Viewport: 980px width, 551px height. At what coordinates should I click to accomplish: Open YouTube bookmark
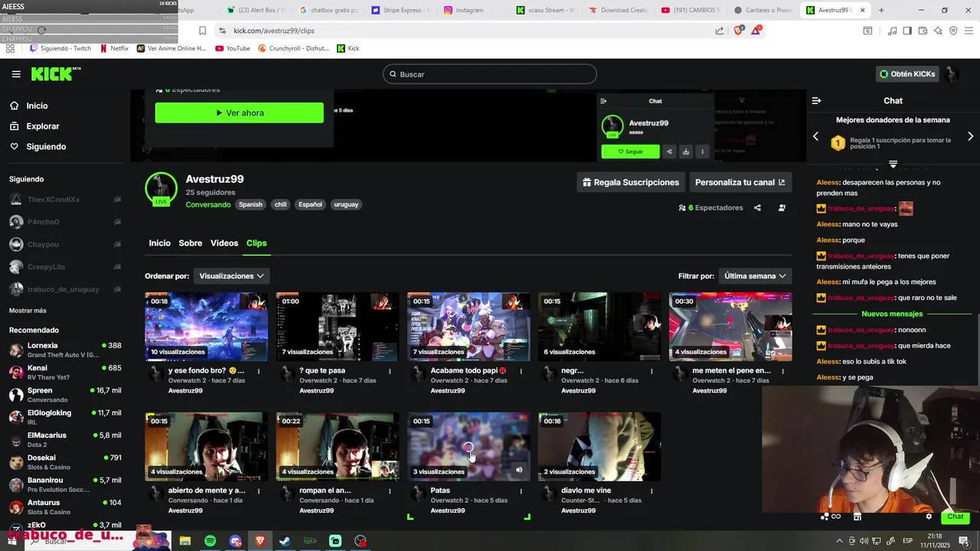click(233, 48)
